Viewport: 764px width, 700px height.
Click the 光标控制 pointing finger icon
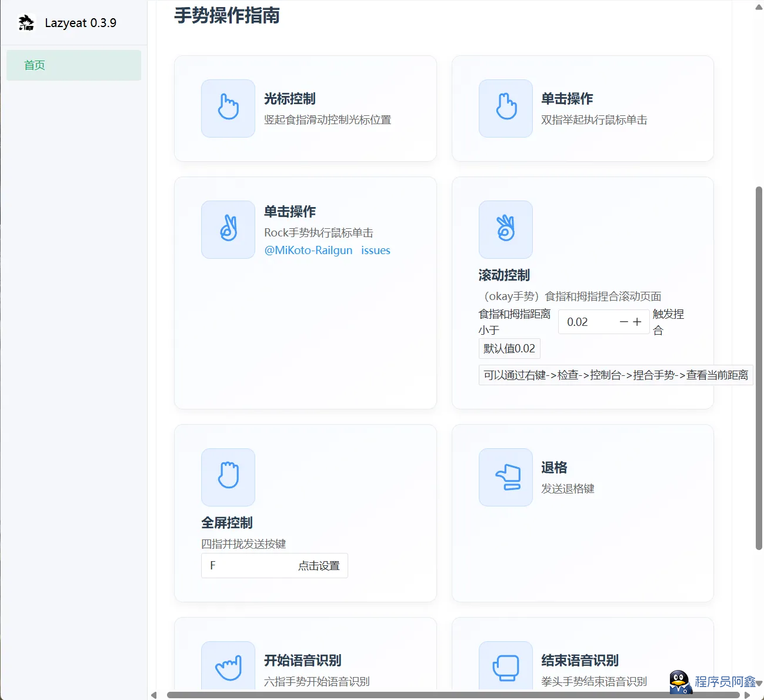click(x=228, y=108)
